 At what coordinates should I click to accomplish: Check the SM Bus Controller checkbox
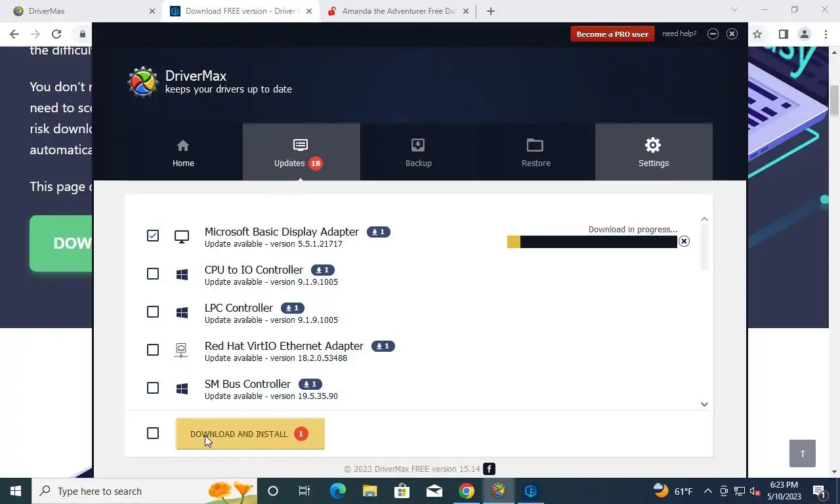point(153,388)
